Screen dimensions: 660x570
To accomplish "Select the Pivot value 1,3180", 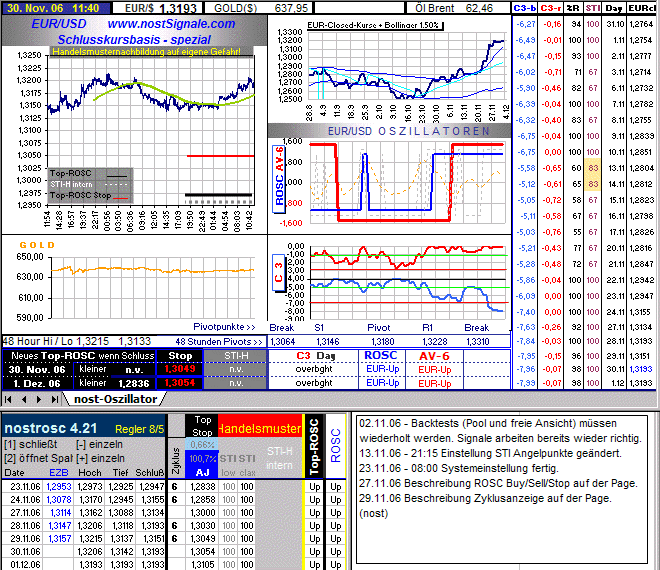I will [x=383, y=341].
